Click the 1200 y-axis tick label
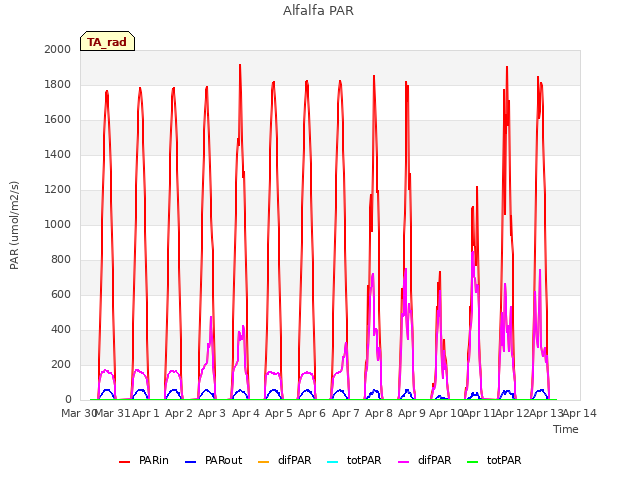 (58, 190)
